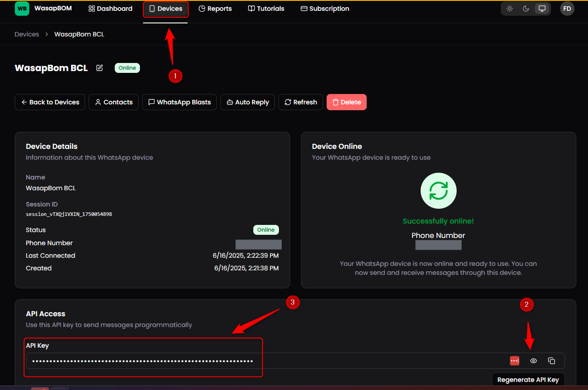Open Auto Reply settings

[x=247, y=102]
